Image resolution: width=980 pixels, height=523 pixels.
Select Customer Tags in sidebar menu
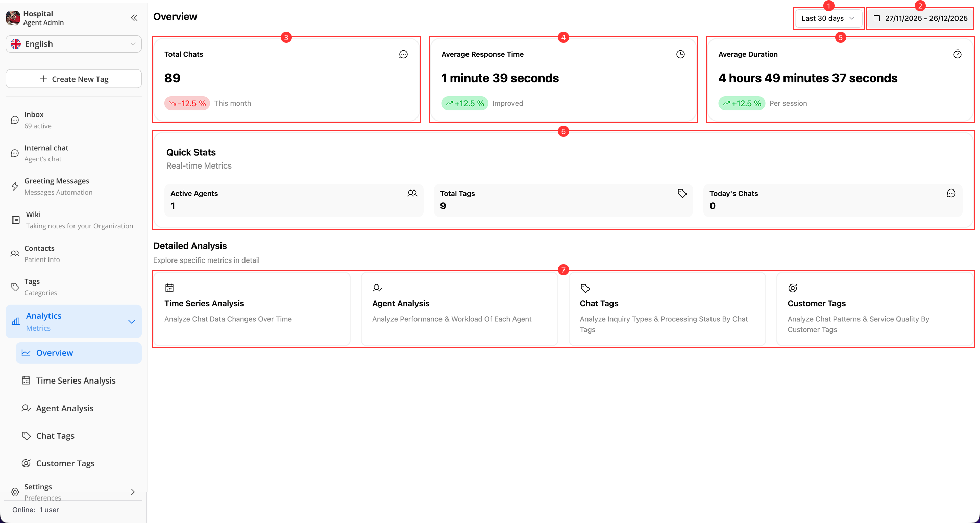pyautogui.click(x=65, y=463)
